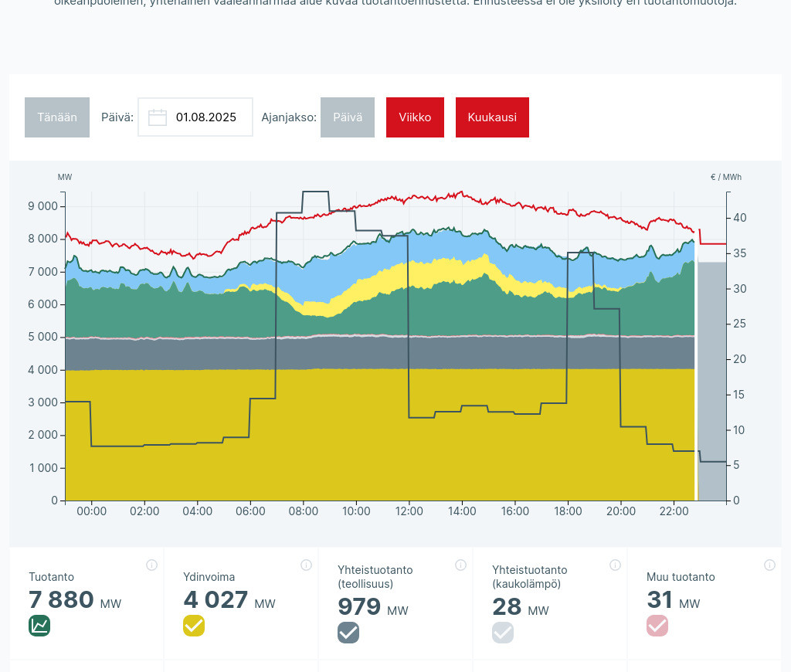Select the Päivä time period
The height and width of the screenshot is (672, 791).
tap(348, 117)
